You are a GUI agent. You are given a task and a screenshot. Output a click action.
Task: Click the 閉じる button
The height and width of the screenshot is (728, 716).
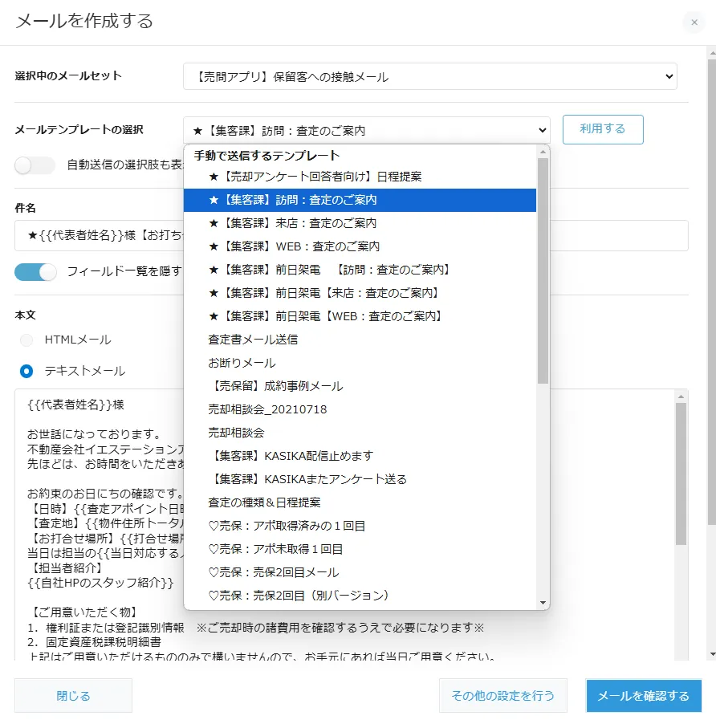[x=73, y=695]
